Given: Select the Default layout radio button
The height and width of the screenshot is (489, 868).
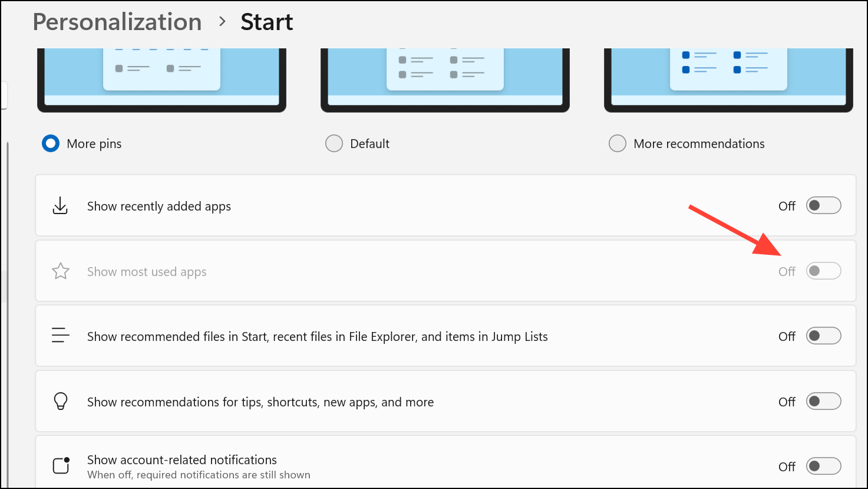Looking at the screenshot, I should (x=334, y=143).
